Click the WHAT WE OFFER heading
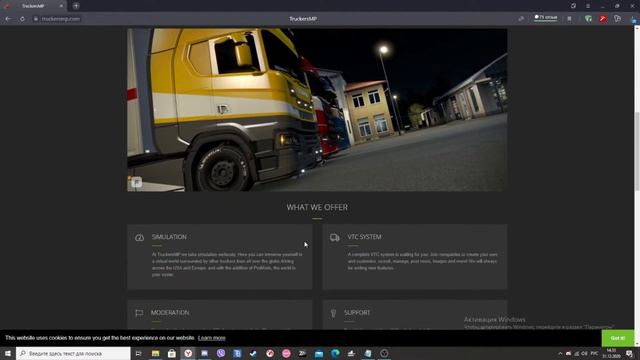This screenshot has width=640, height=360. click(317, 207)
